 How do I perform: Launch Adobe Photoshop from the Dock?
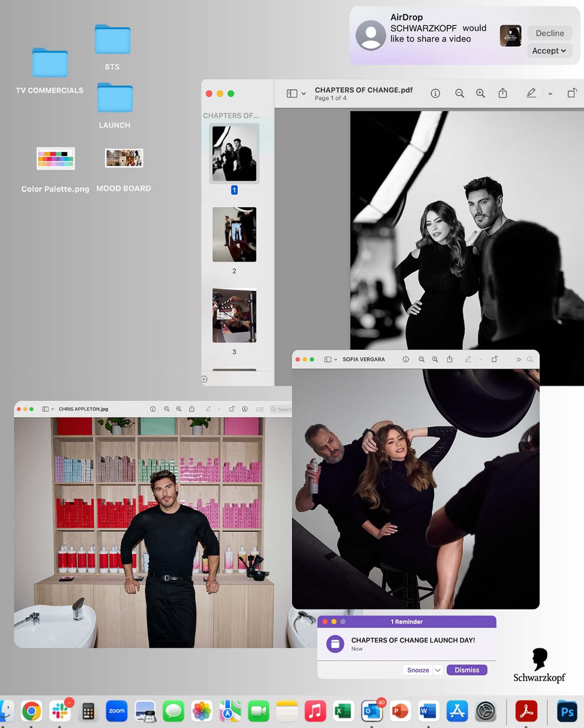(x=567, y=711)
